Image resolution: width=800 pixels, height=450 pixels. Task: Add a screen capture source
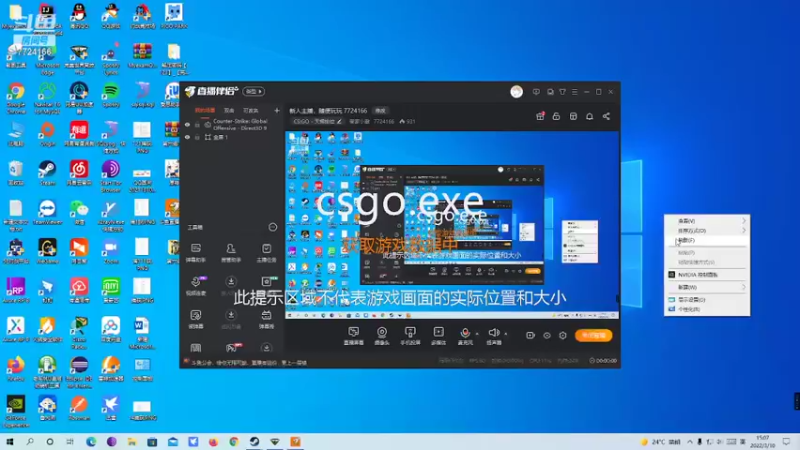[354, 336]
